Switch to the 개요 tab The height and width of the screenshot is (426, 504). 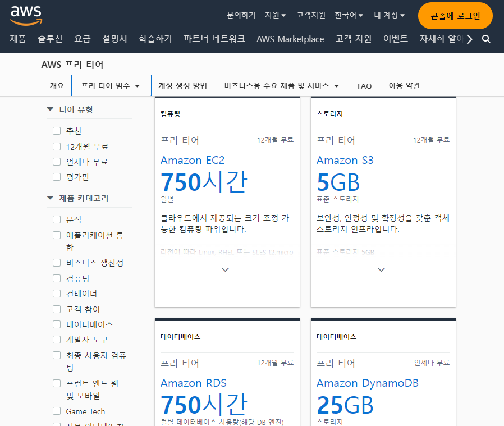pyautogui.click(x=57, y=86)
